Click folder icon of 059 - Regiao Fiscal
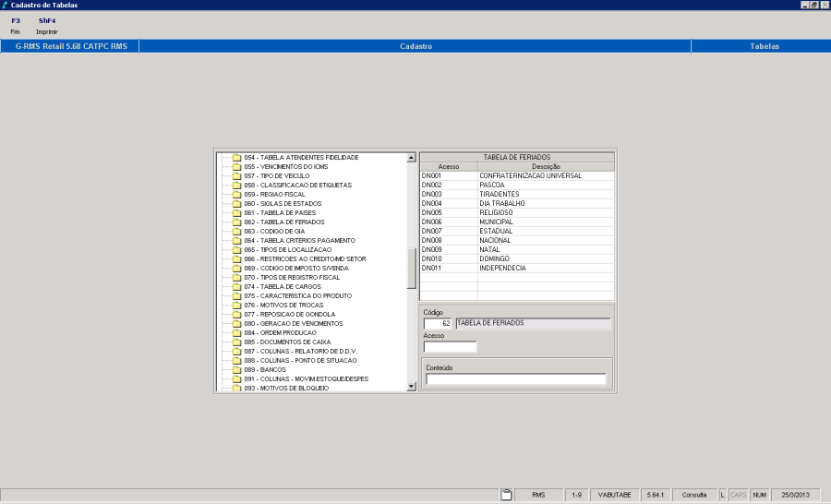Screen dimensions: 831x504 tap(236, 195)
